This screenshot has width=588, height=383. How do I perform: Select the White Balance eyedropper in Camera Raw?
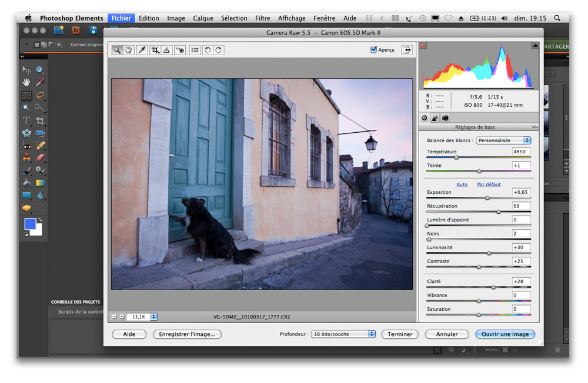(142, 50)
